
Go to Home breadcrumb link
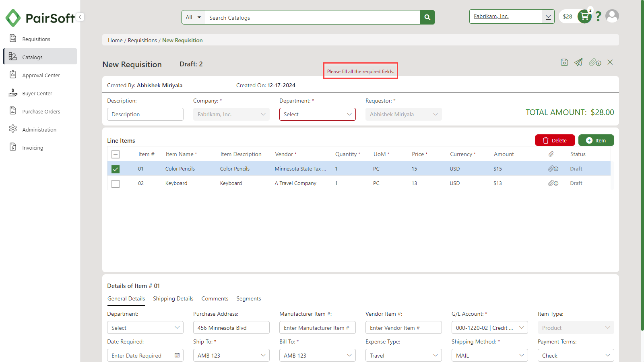pyautogui.click(x=115, y=40)
